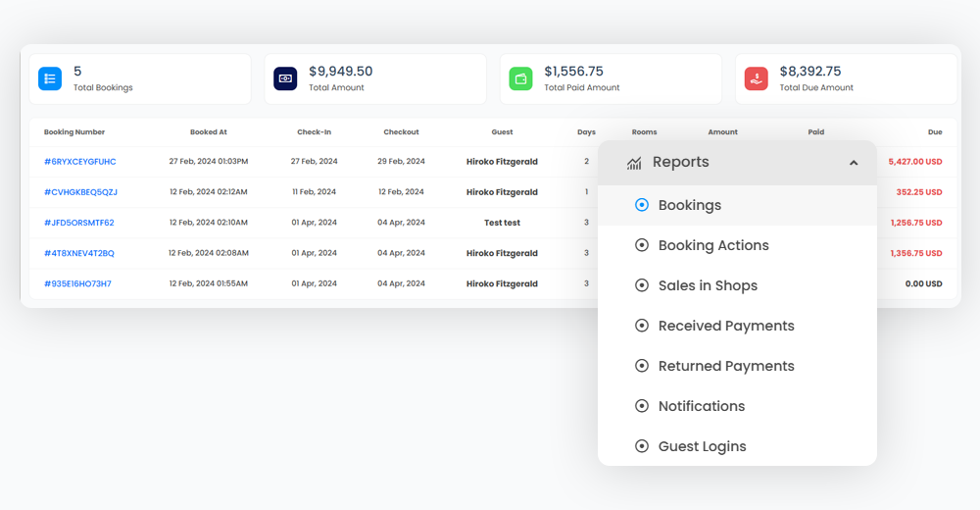Image resolution: width=980 pixels, height=510 pixels.
Task: Collapse the Reports menu chevron
Action: click(854, 163)
